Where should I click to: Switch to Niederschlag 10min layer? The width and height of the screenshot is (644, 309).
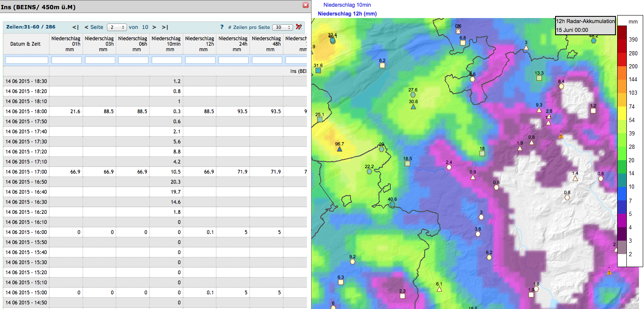point(347,5)
